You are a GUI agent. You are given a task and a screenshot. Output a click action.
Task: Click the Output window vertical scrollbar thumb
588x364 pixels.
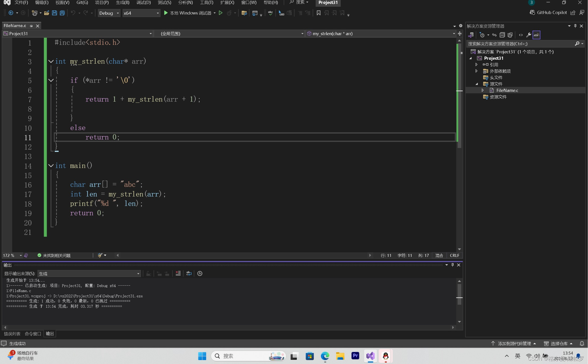tap(459, 294)
